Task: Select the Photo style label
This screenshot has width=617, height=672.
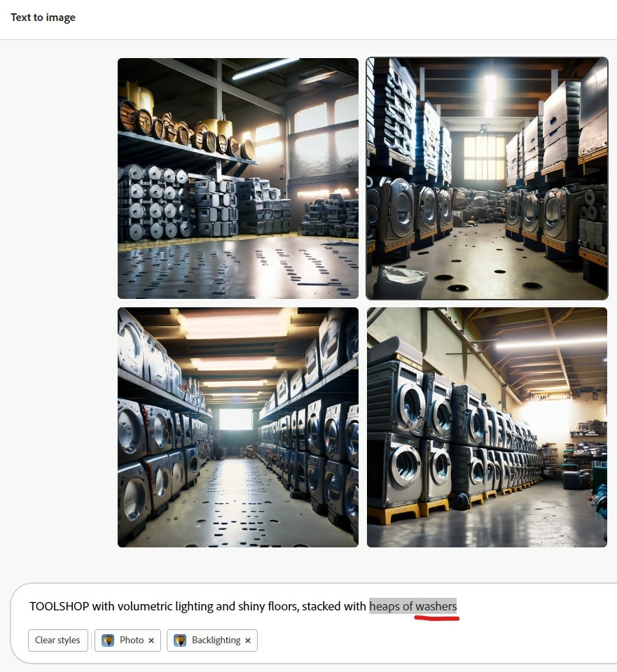Action: [132, 640]
